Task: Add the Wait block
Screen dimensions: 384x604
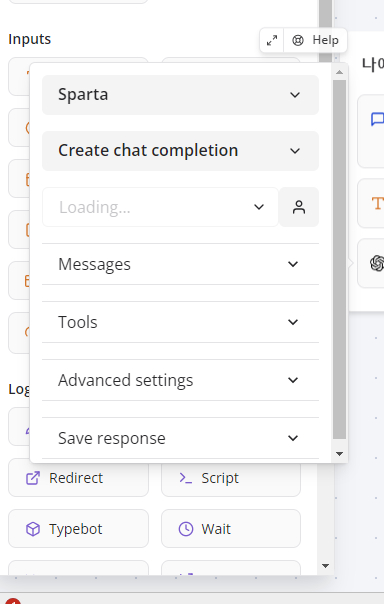Action: tap(231, 528)
